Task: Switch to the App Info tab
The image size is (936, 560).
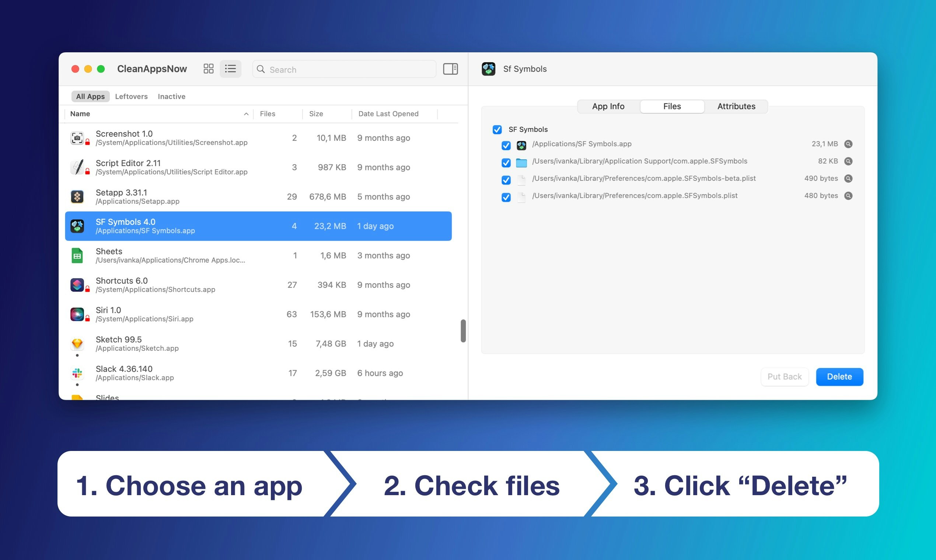Action: pyautogui.click(x=608, y=106)
